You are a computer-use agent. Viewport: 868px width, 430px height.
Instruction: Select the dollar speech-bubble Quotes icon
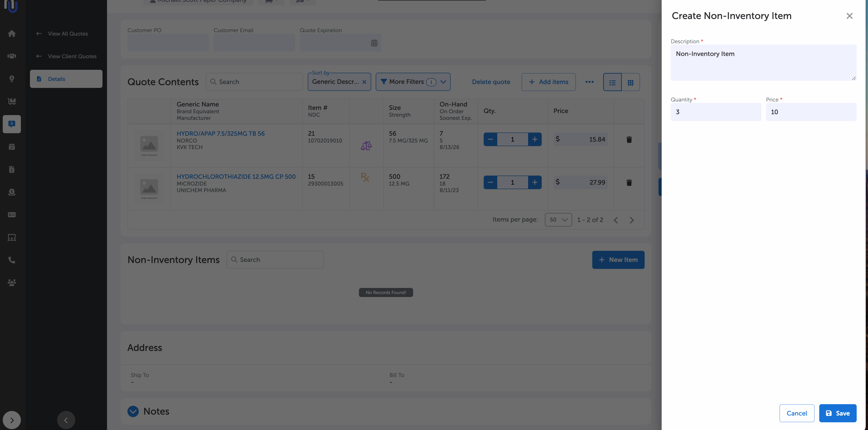(x=12, y=124)
